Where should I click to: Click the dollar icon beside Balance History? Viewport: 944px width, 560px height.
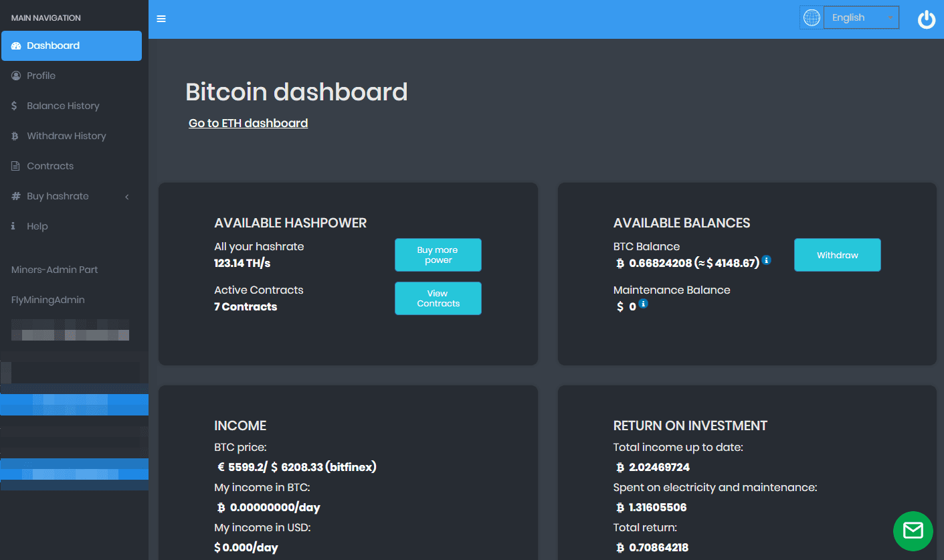tap(15, 106)
